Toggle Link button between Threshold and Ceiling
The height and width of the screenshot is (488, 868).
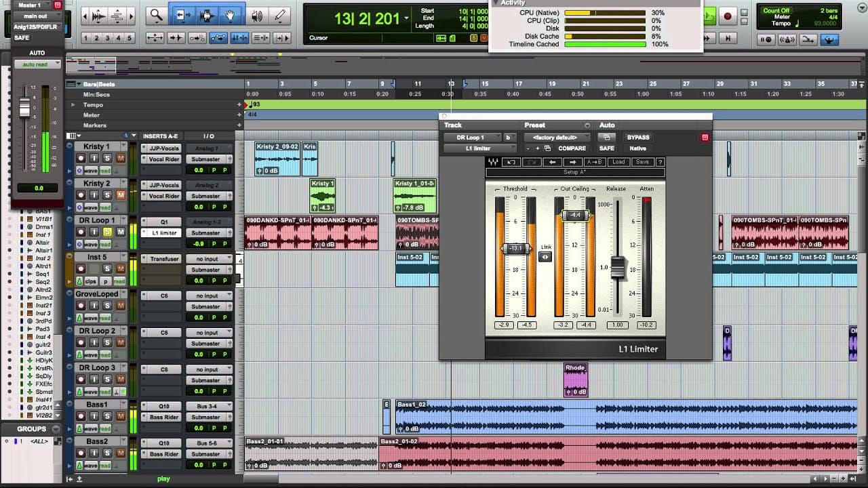click(545, 256)
